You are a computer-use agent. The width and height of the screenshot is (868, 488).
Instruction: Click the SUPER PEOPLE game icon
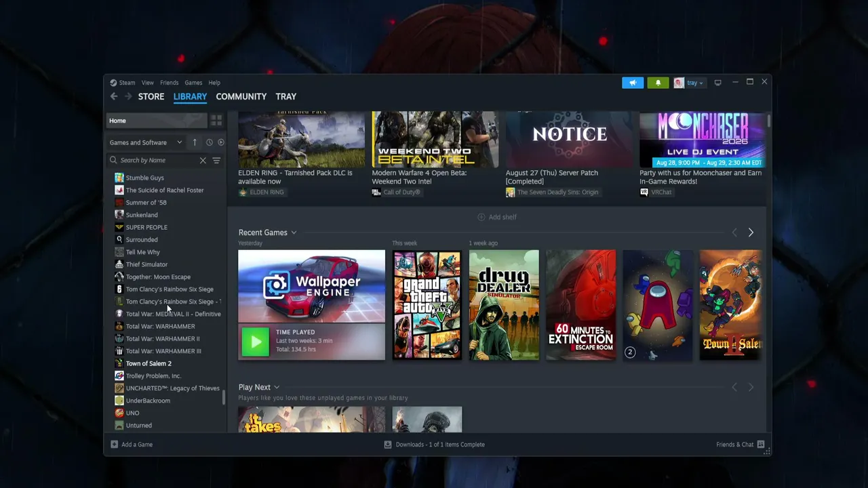[119, 227]
